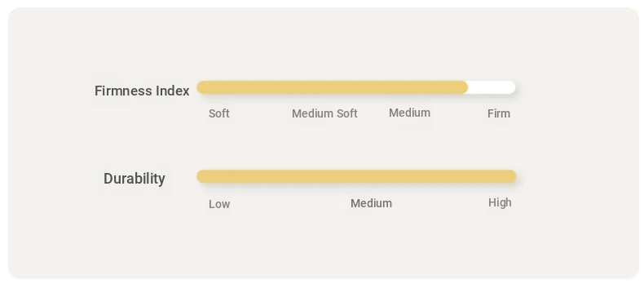
Task: Select the Medium Soft scale label
Action: 324,113
